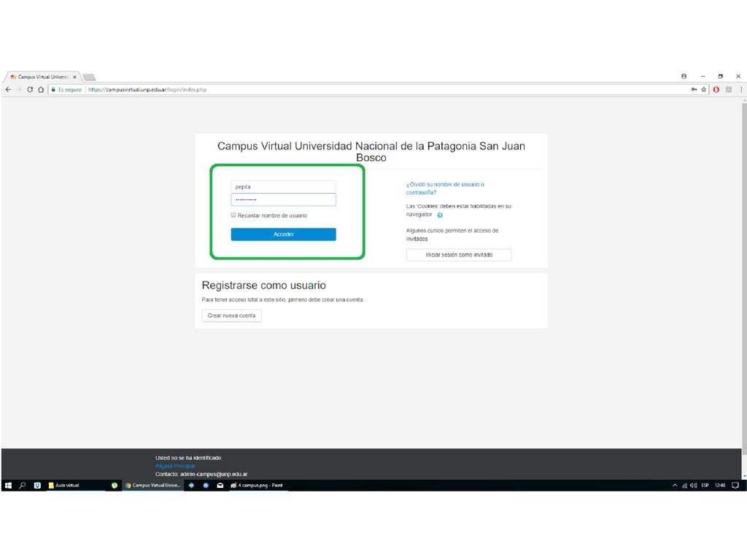Click the taskbar search magnifier icon
The height and width of the screenshot is (560, 747).
(23, 485)
